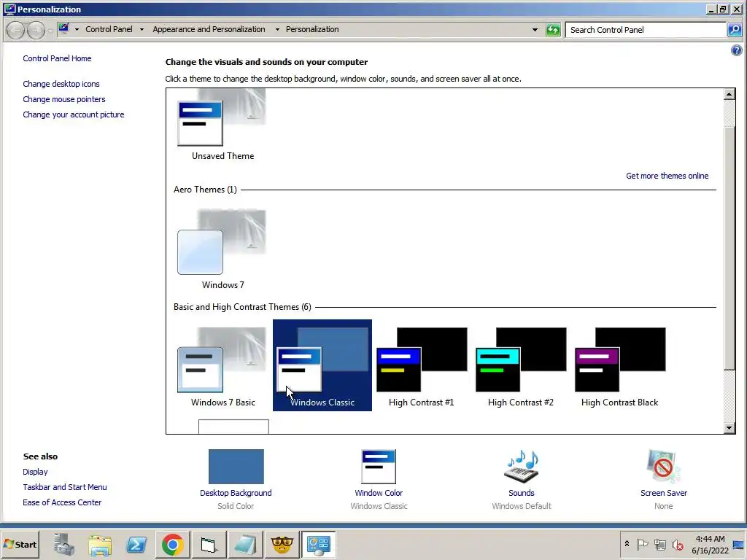Click the search magnifier icon
The height and width of the screenshot is (560, 747).
click(x=734, y=29)
